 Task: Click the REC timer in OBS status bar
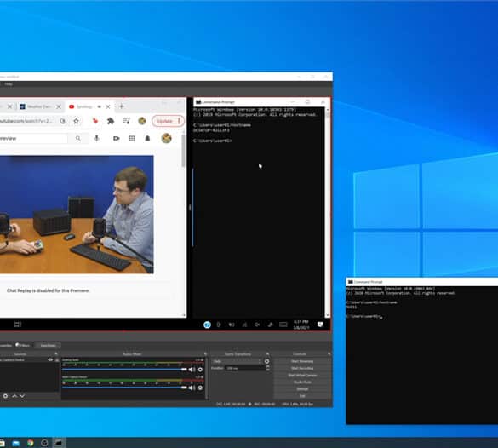[264, 404]
